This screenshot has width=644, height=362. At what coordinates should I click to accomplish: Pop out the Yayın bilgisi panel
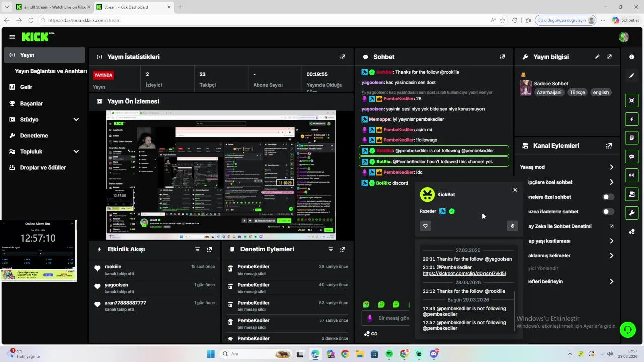point(609,57)
